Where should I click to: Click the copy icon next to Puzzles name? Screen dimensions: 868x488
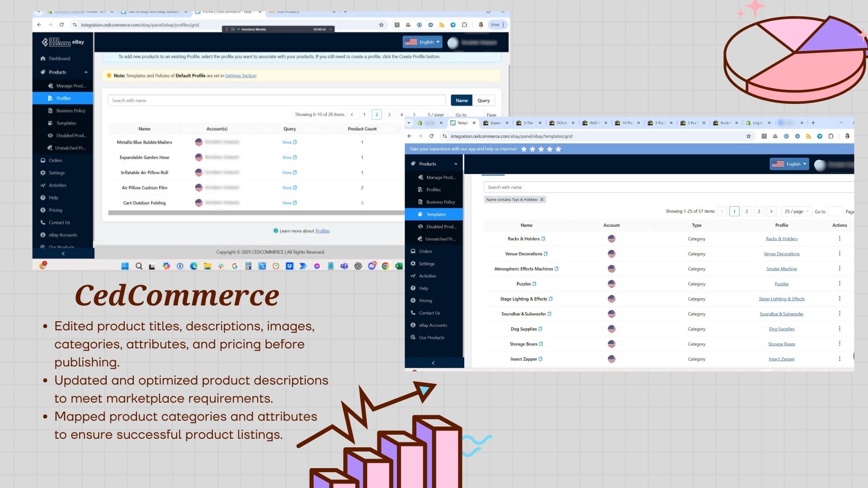534,284
